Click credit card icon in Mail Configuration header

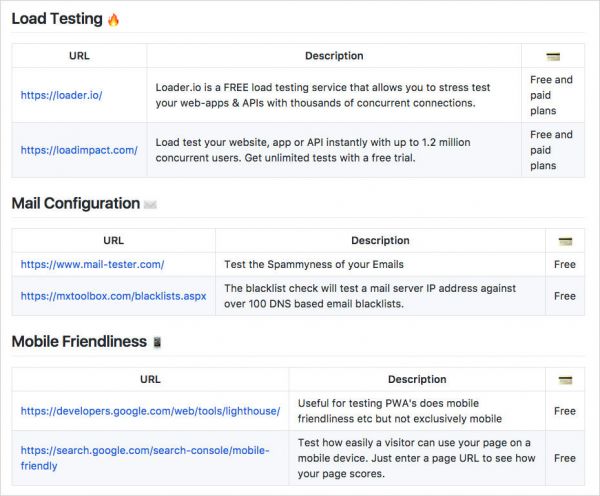[x=565, y=241]
